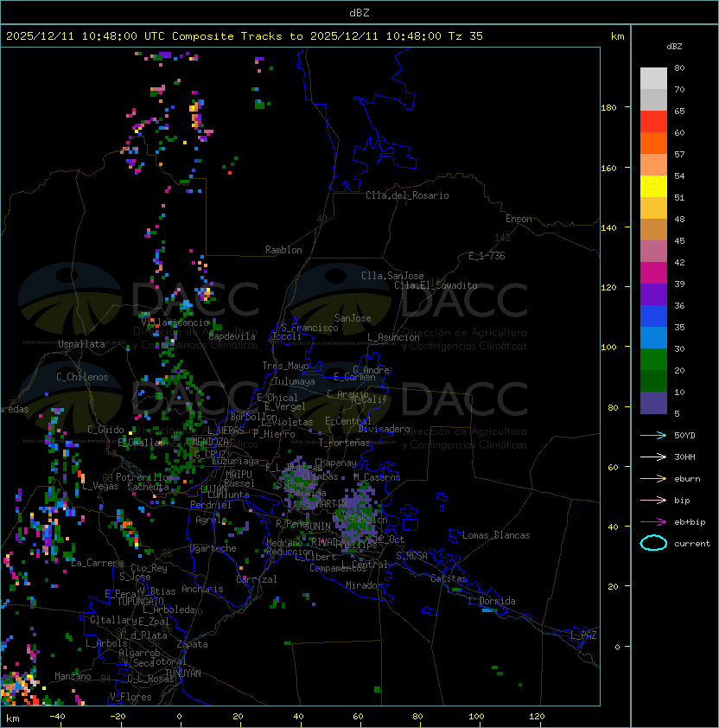Click the 'Tz 35' header value
The height and width of the screenshot is (728, 719).
point(466,36)
